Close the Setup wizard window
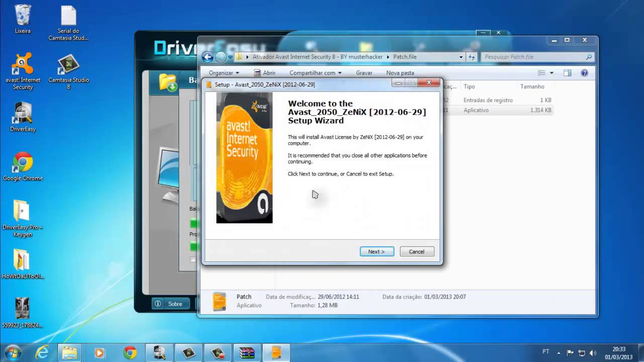Viewport: 644px width, 362px height. 429,82
